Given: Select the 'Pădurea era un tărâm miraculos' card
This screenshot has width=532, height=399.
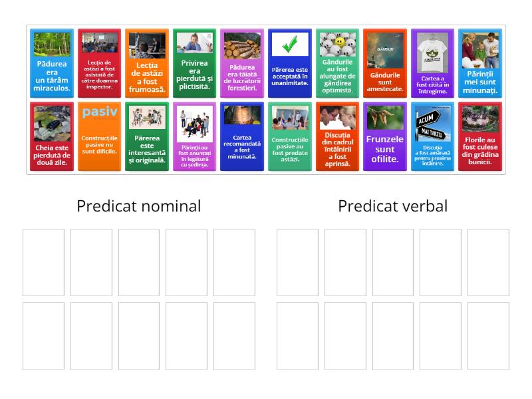Looking at the screenshot, I should click(53, 63).
